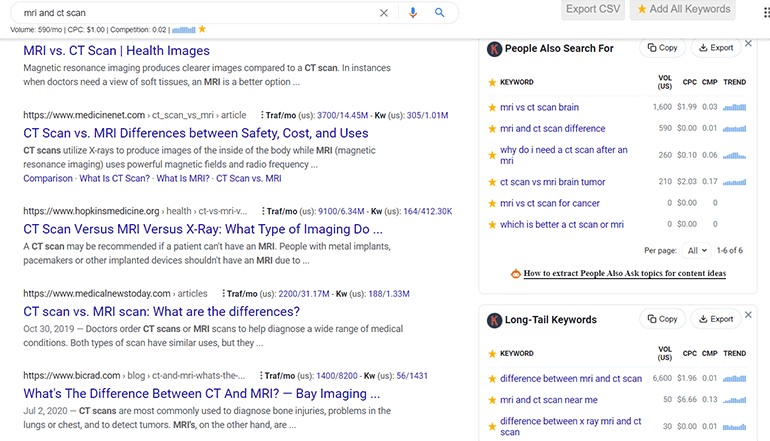Open medicinenet result options menu
Screen dimensions: 770x441
(263, 116)
